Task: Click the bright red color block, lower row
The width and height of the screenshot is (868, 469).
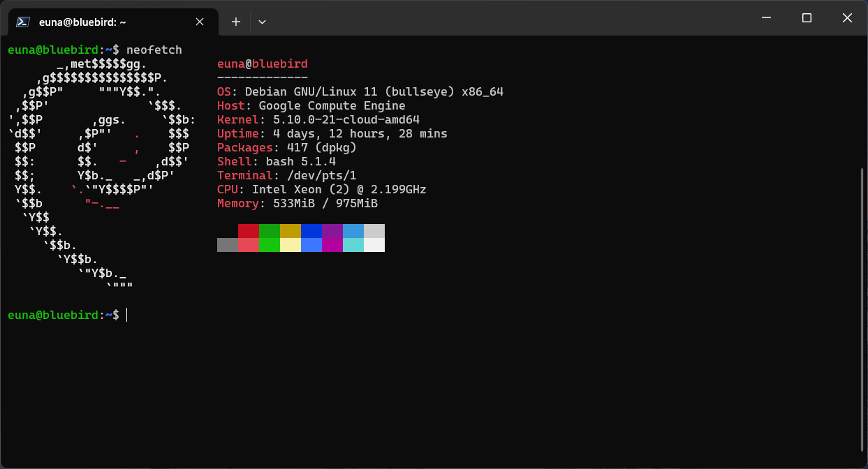Action: 249,245
